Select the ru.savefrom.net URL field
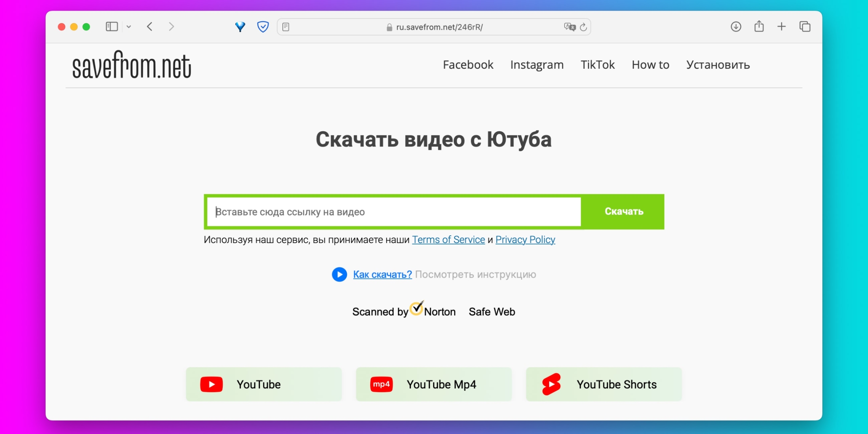The height and width of the screenshot is (434, 868). [x=434, y=27]
